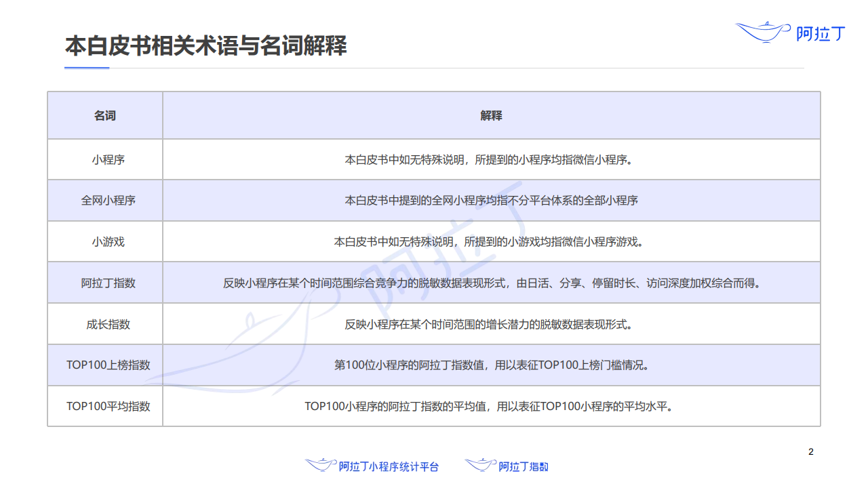
Task: Click the 小游戏 term cell
Action: point(108,242)
